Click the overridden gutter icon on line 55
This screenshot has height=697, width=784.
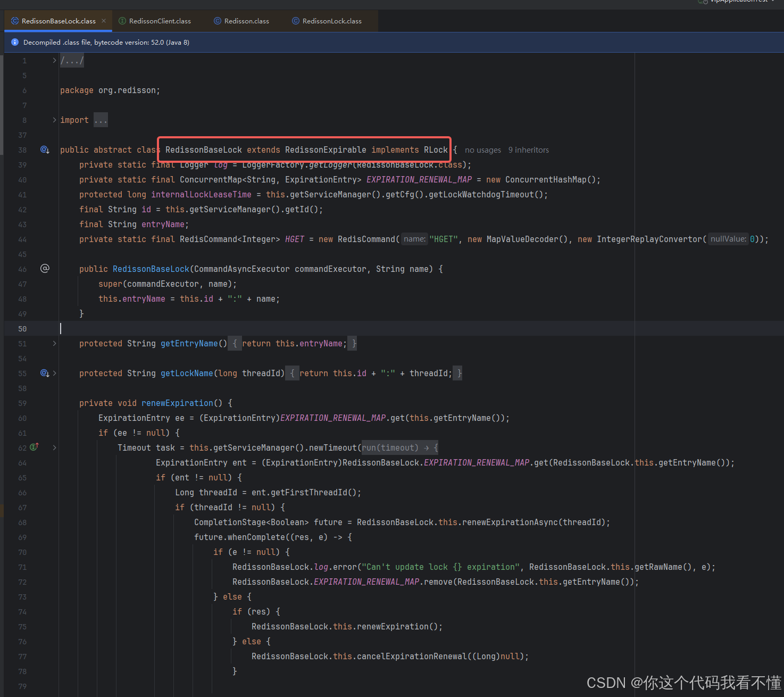click(45, 374)
